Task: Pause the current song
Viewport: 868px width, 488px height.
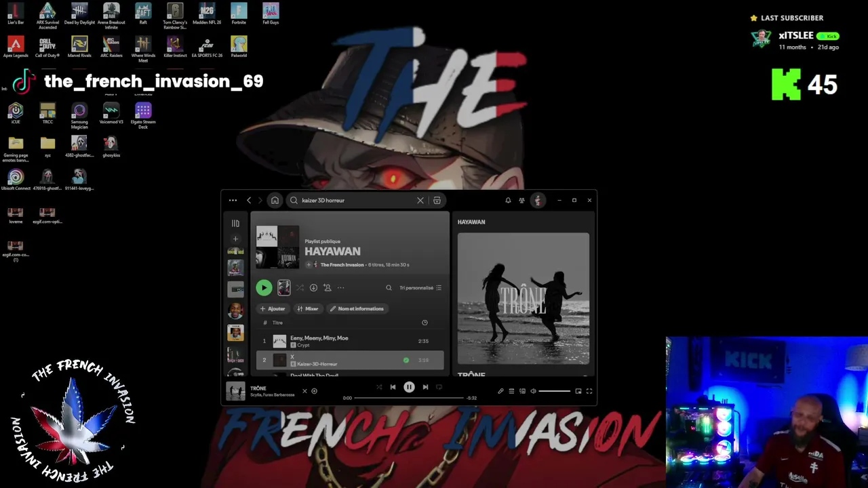Action: pos(409,387)
